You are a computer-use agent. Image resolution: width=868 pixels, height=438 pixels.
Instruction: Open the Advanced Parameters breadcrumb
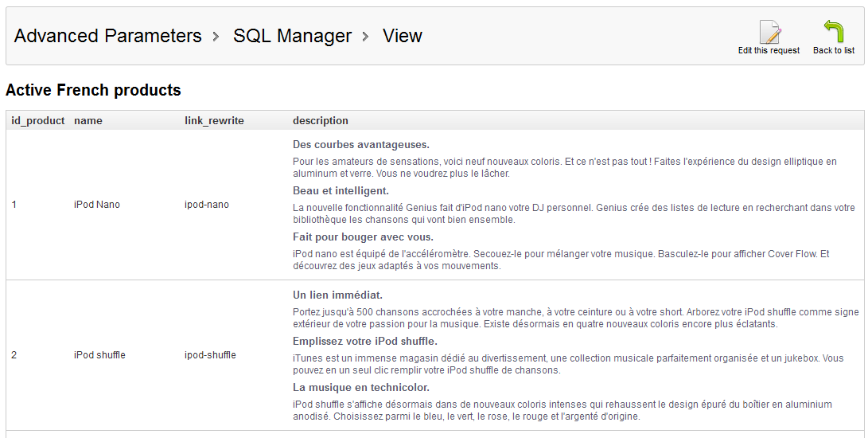107,36
